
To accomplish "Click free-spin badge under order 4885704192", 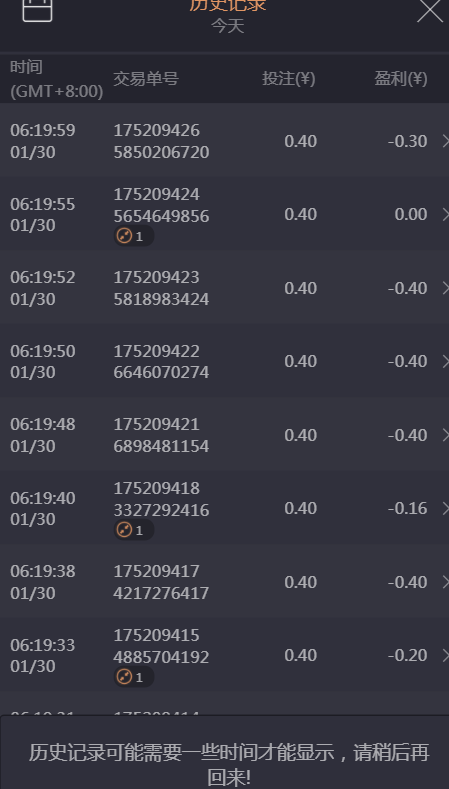I will point(133,677).
